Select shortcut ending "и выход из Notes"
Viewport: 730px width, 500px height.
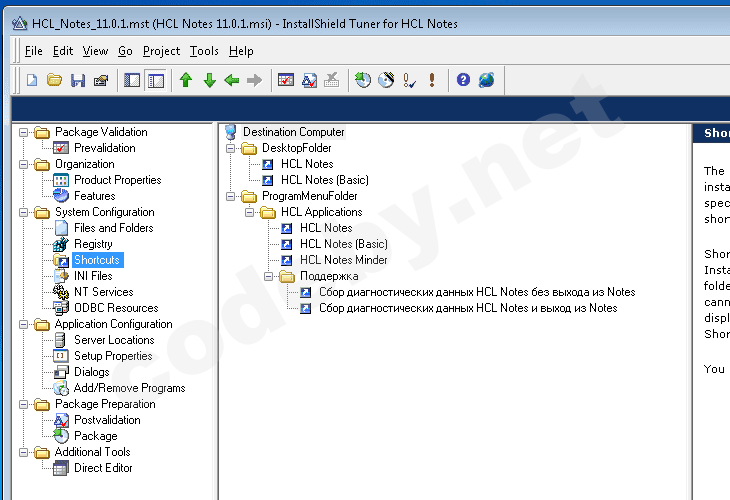click(x=468, y=308)
